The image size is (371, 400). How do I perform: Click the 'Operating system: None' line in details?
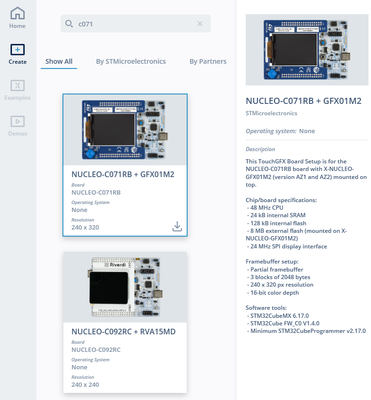[280, 131]
